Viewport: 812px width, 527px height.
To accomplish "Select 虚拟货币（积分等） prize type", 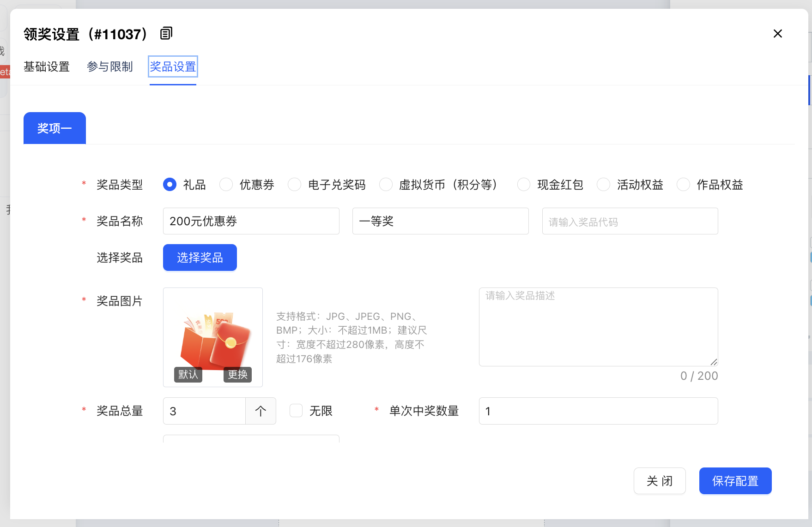I will pyautogui.click(x=386, y=185).
